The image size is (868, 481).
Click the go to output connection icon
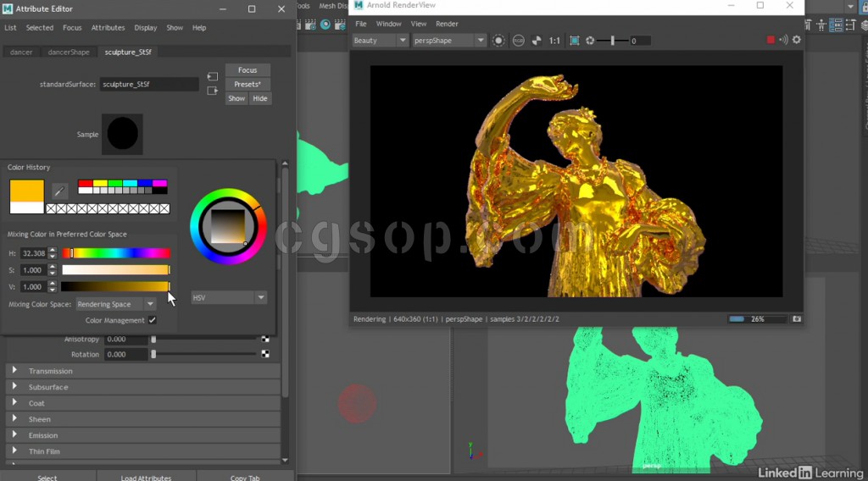tap(212, 91)
